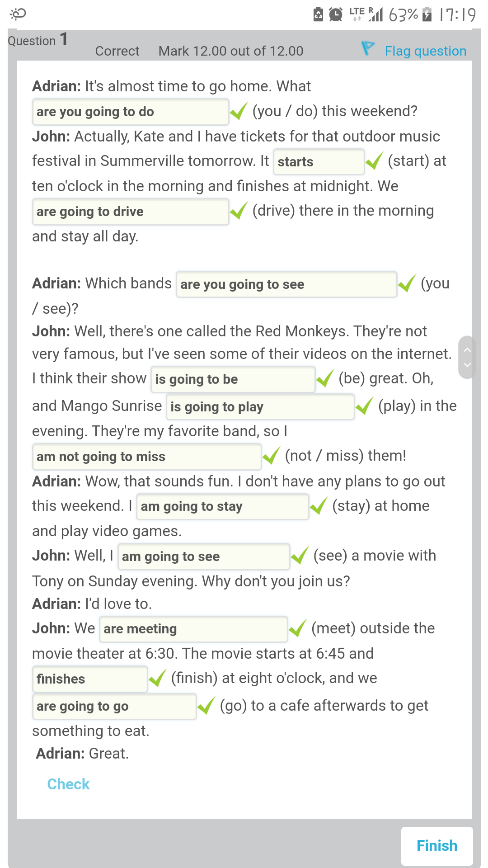
Task: Tap the battery status icon
Action: click(x=427, y=14)
